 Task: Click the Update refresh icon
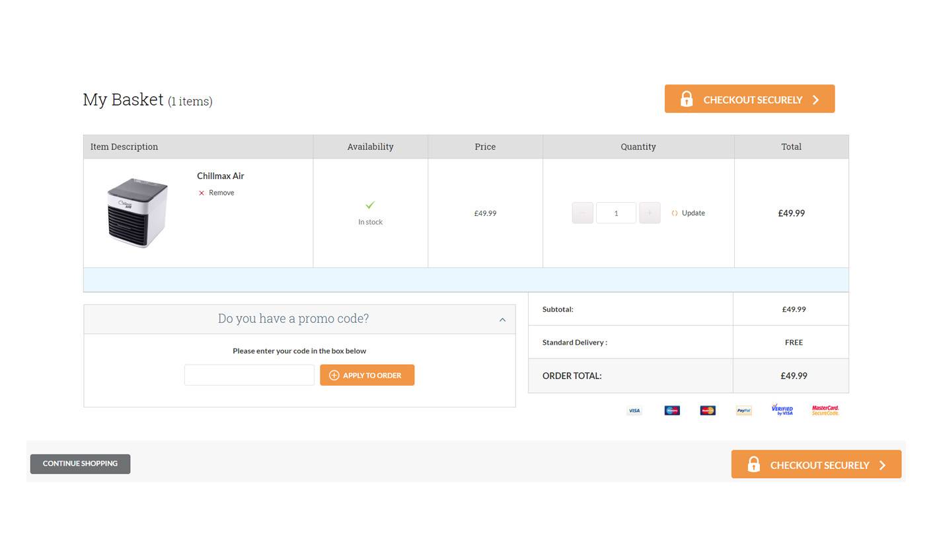(x=674, y=213)
